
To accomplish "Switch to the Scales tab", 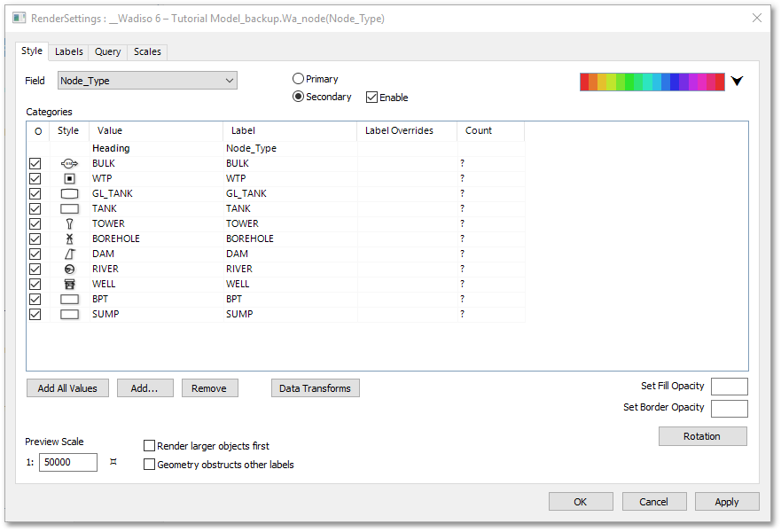I will click(x=147, y=51).
